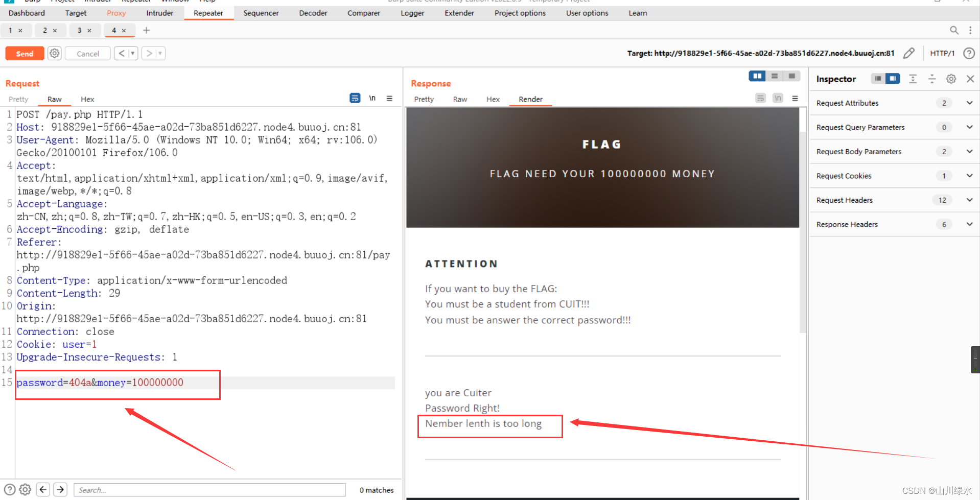Open history forward dropdown arrow
Screen dimensions: 980x500
tap(160, 53)
